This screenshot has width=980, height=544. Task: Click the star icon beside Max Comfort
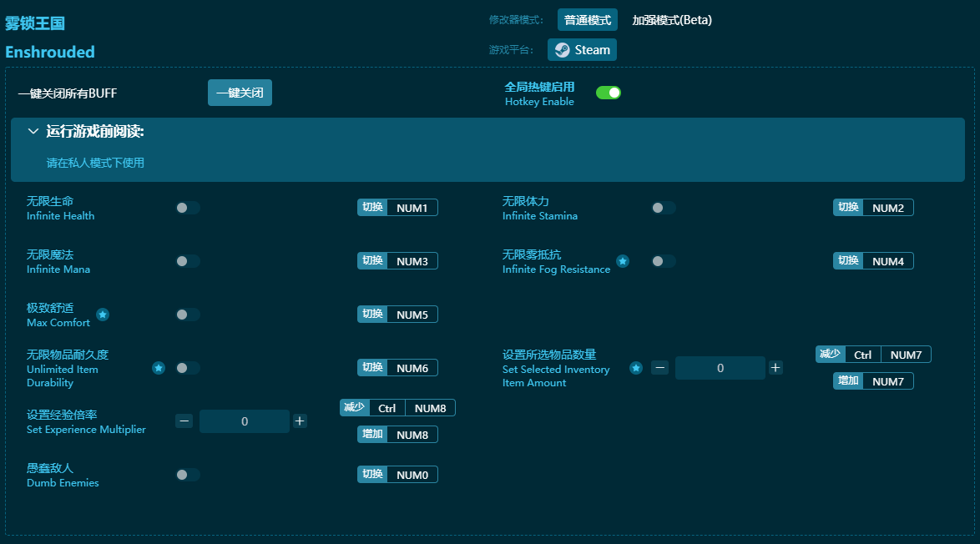click(103, 315)
